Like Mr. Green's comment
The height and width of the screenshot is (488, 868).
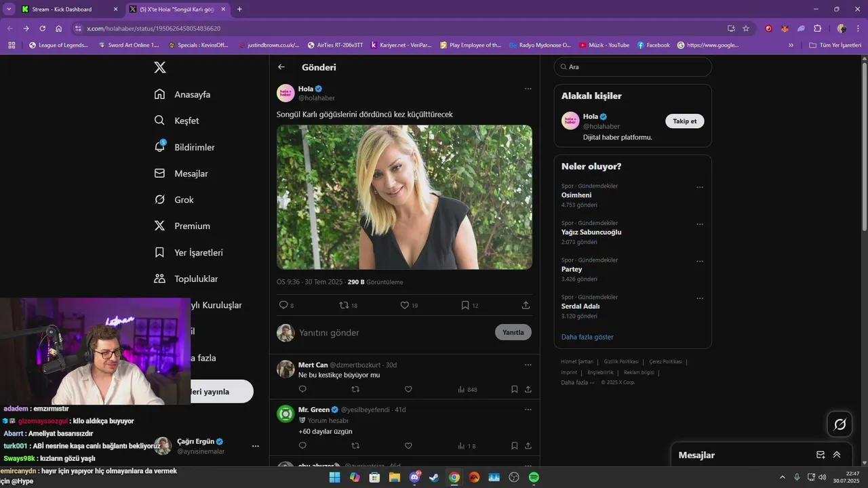[x=408, y=445]
